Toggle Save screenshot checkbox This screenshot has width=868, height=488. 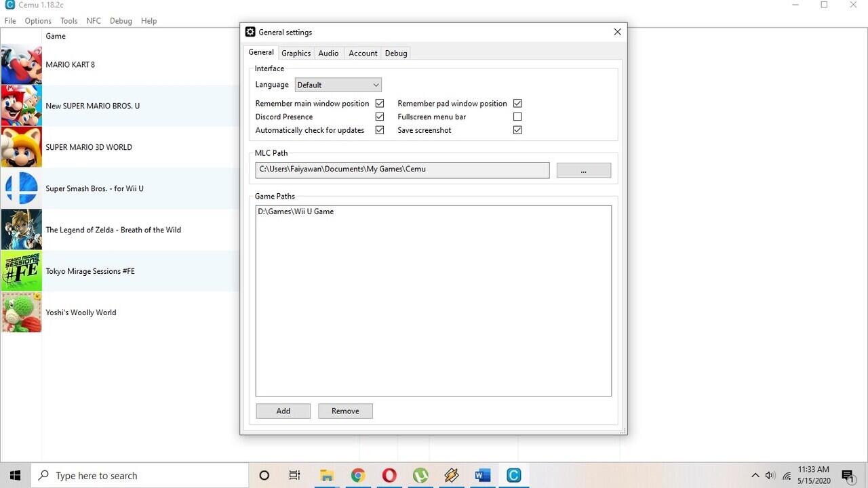coord(517,130)
